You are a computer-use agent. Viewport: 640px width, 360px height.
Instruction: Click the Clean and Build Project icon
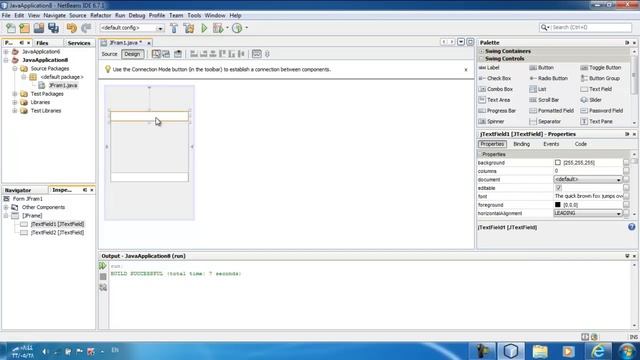pyautogui.click(x=189, y=28)
